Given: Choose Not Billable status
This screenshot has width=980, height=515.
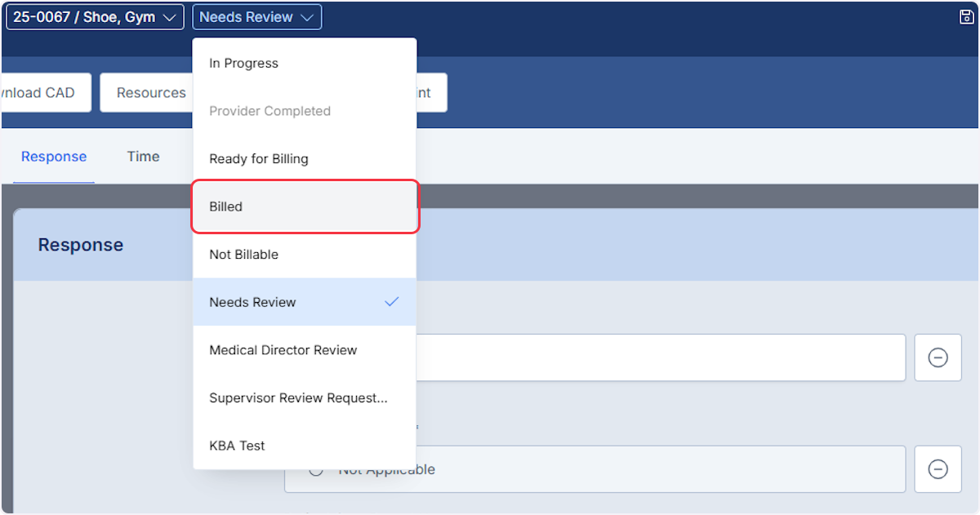Looking at the screenshot, I should click(x=305, y=255).
